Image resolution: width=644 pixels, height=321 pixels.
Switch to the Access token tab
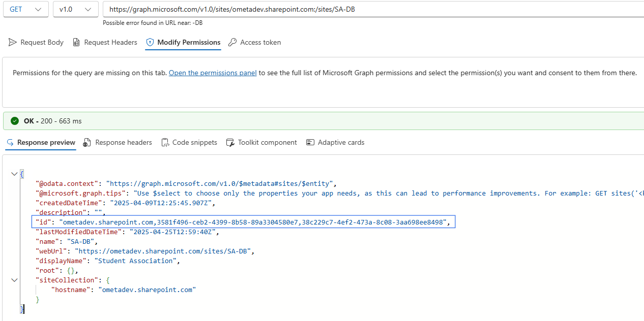tap(260, 43)
